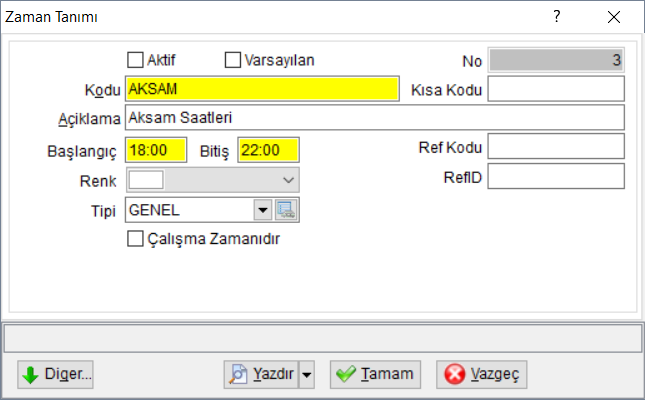Image resolution: width=645 pixels, height=400 pixels.
Task: Click the Kısa Kodu input box
Action: click(556, 89)
